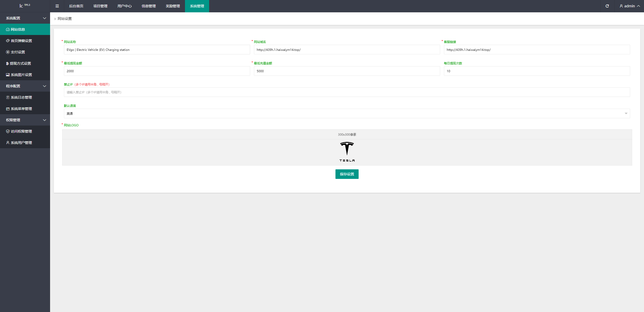Open 首页弹窗设置 page
This screenshot has height=312, width=644.
[x=25, y=41]
